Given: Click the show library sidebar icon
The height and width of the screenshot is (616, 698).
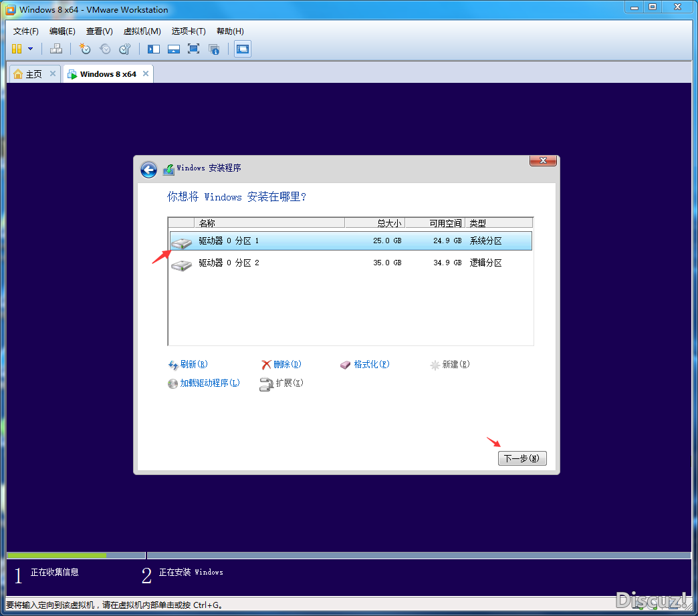Looking at the screenshot, I should click(x=154, y=49).
